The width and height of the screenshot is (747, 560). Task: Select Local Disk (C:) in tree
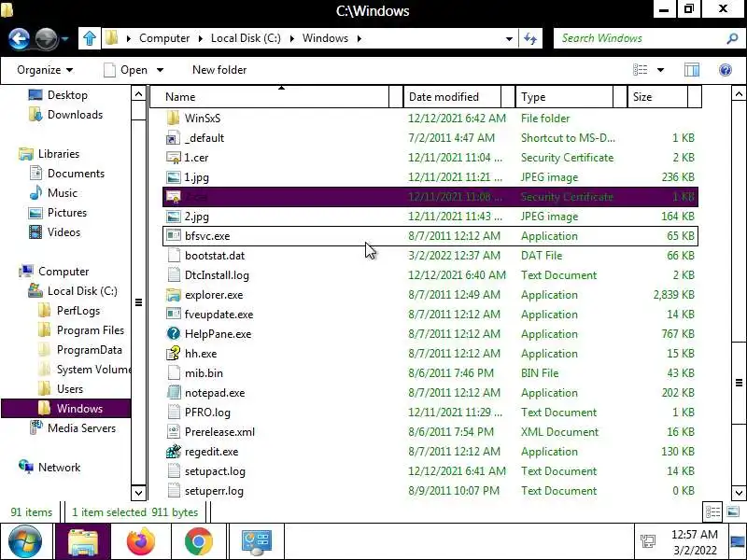pyautogui.click(x=73, y=290)
